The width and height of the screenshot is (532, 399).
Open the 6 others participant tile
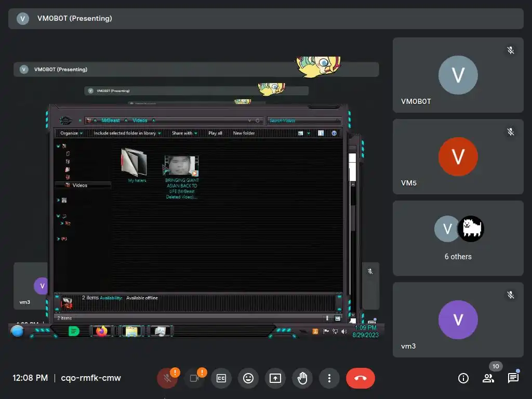pos(458,238)
